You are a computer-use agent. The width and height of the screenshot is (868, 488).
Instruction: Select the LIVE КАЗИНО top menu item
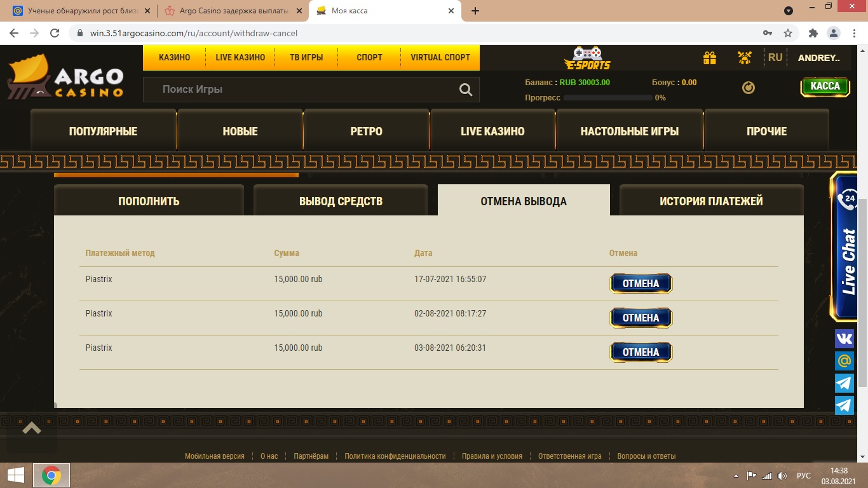click(240, 57)
